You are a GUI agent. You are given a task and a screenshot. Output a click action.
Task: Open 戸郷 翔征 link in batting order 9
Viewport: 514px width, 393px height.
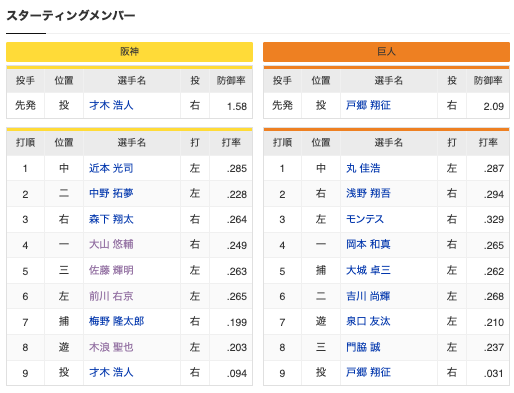tap(368, 372)
